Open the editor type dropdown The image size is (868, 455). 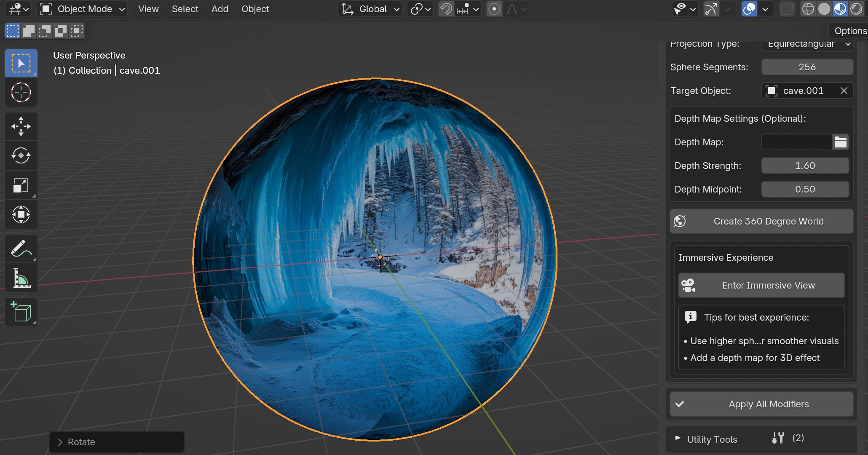(19, 9)
